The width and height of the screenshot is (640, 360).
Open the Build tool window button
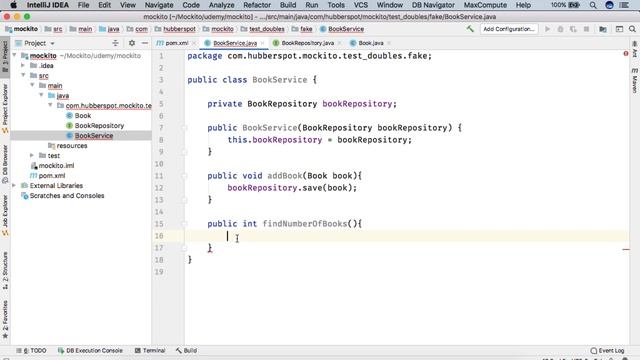[x=187, y=351]
